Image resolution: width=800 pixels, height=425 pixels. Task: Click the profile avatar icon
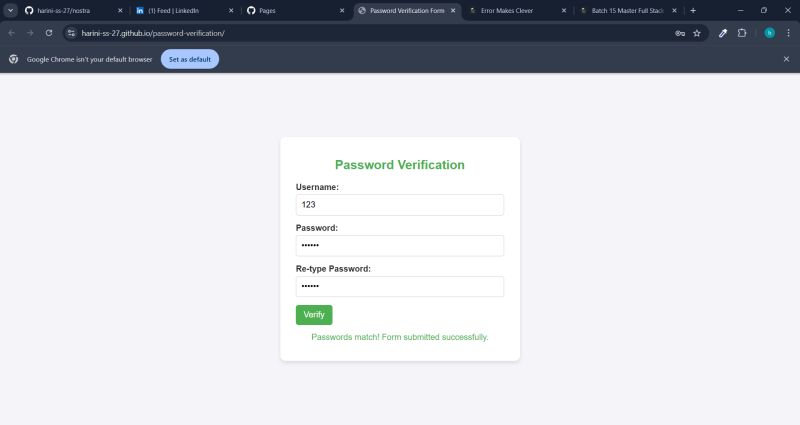coord(769,33)
